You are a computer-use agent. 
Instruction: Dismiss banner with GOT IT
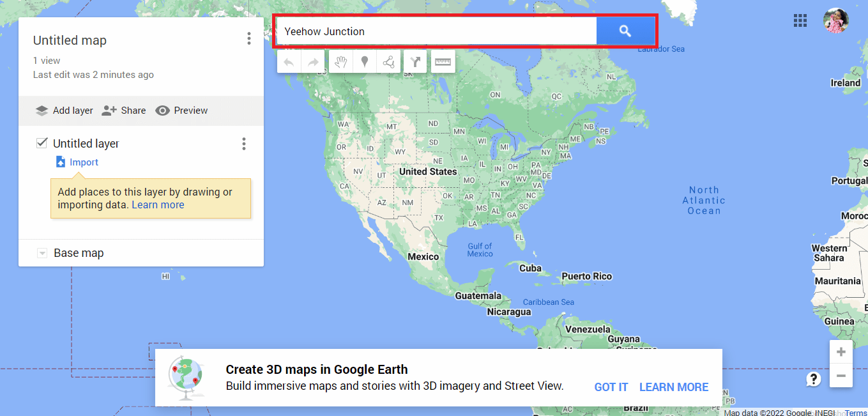click(611, 387)
